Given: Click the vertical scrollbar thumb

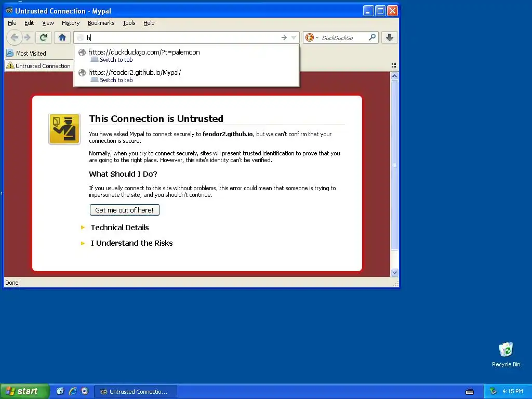Looking at the screenshot, I should [394, 165].
